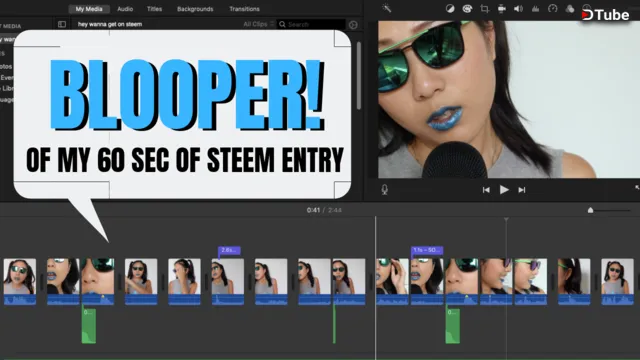Click the voiceover microphone icon
The width and height of the screenshot is (640, 360).
(x=384, y=190)
